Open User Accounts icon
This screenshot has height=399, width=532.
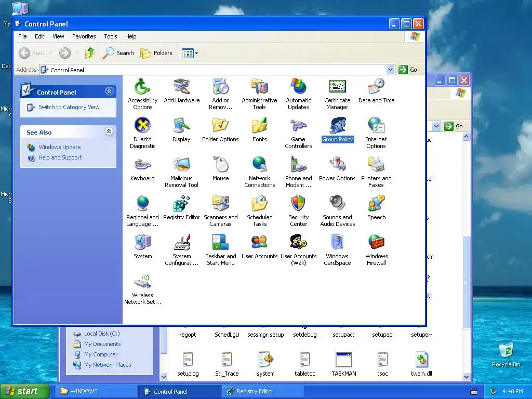(260, 247)
